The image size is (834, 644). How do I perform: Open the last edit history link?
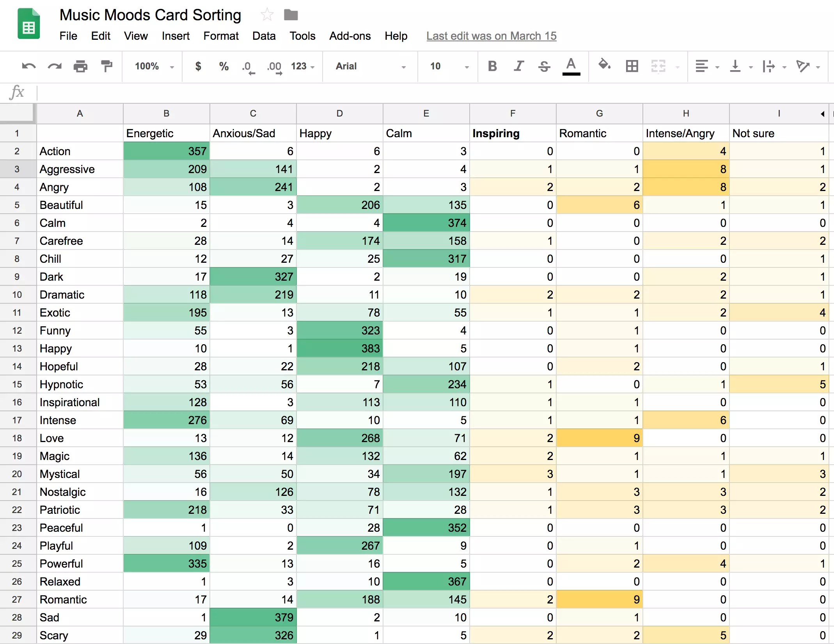[x=491, y=36]
